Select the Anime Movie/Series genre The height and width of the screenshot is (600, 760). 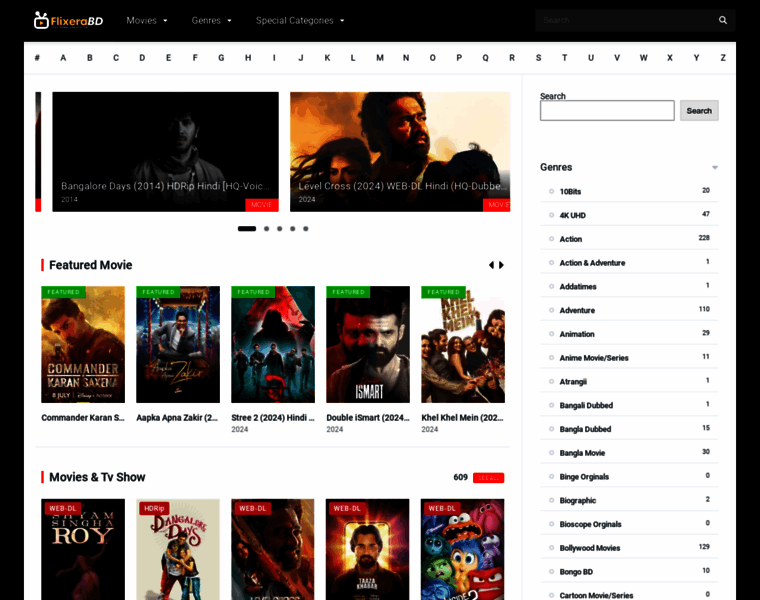594,358
